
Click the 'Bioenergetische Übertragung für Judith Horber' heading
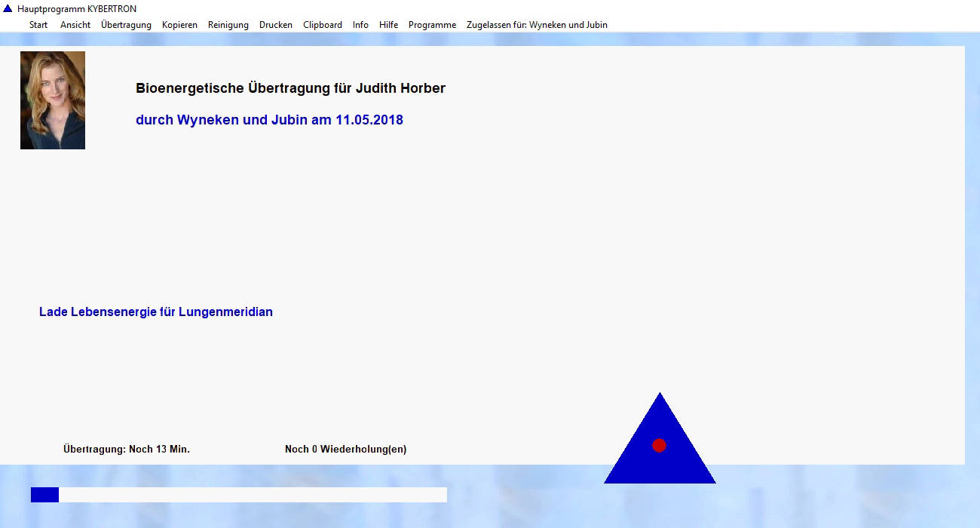290,88
